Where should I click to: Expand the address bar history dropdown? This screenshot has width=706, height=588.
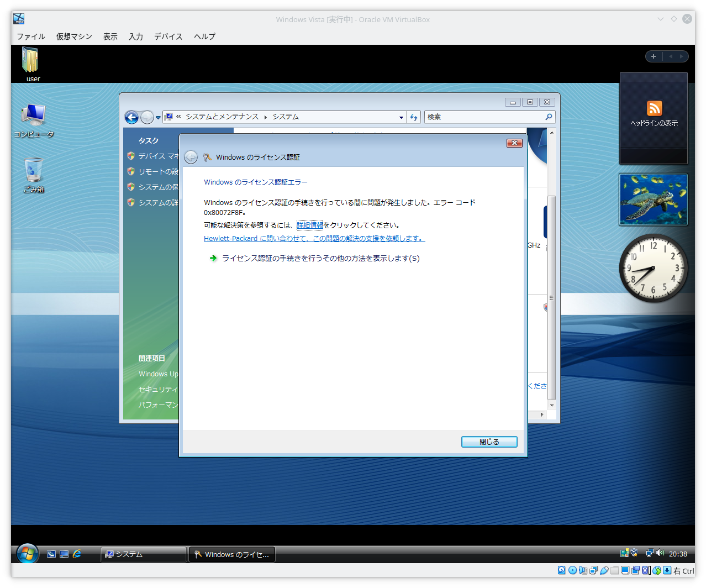point(402,117)
